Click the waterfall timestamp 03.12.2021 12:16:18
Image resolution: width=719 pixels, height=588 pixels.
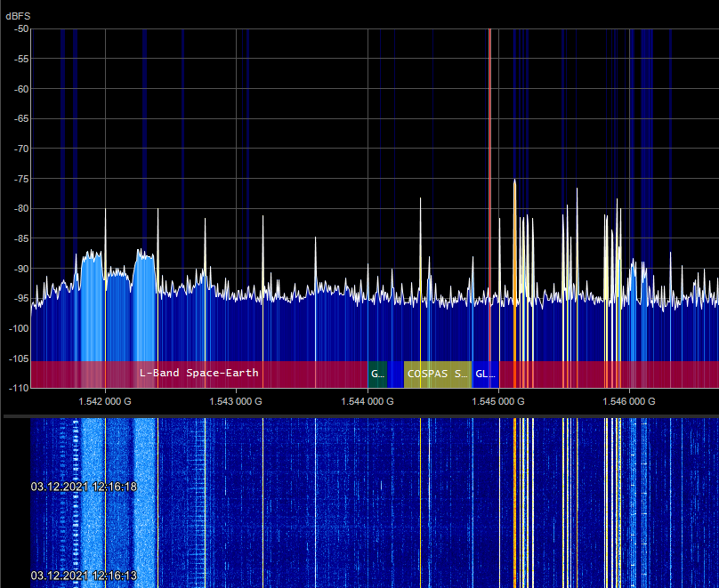point(84,487)
